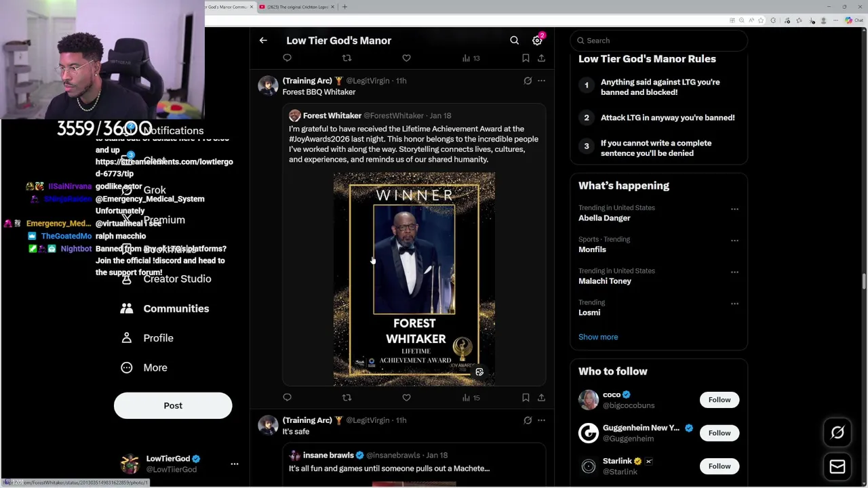Close the Low Tier God's Manor browser tab

pyautogui.click(x=252, y=7)
